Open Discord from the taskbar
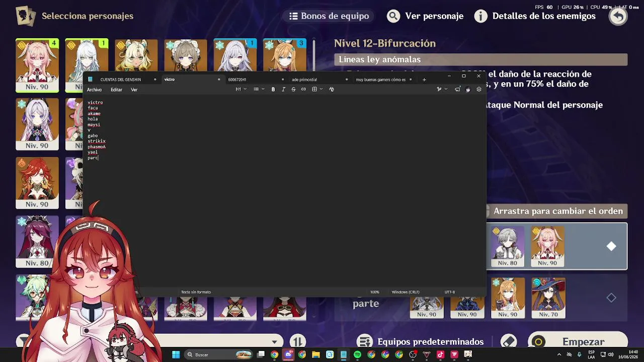 tap(288, 354)
